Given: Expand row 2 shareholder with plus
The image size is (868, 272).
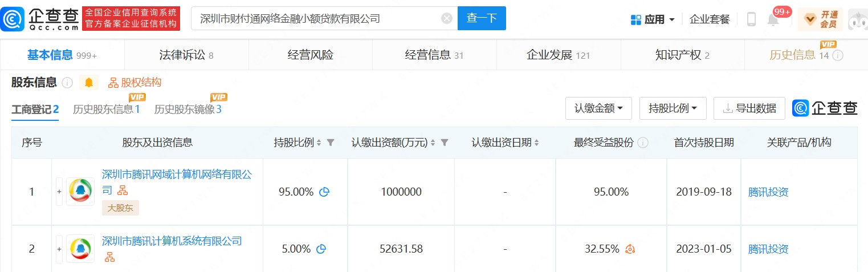Looking at the screenshot, I should 59,249.
